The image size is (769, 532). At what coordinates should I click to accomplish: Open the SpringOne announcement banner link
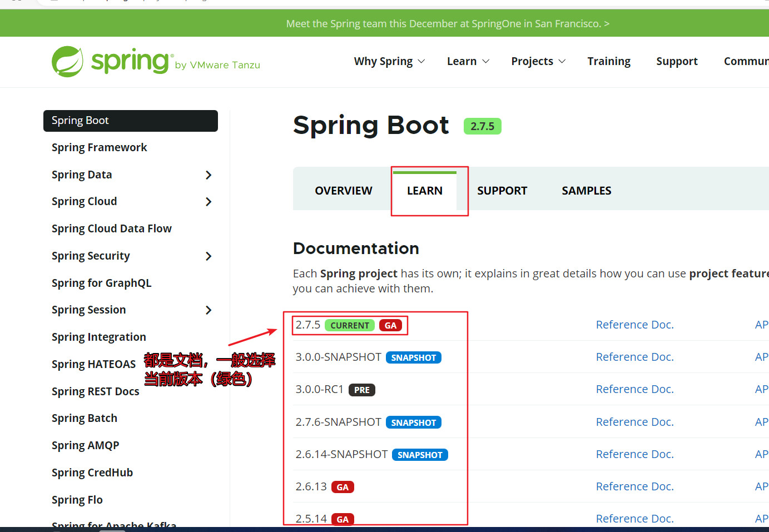[x=448, y=24]
